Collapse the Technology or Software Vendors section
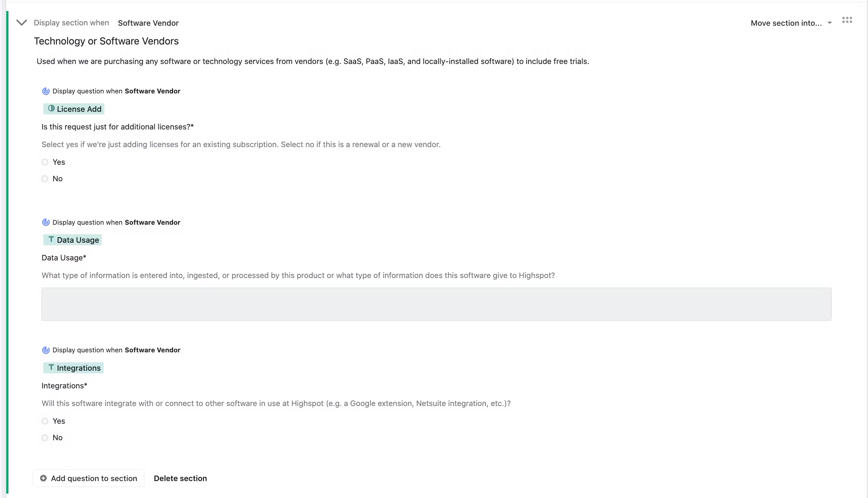868x498 pixels. click(x=22, y=23)
